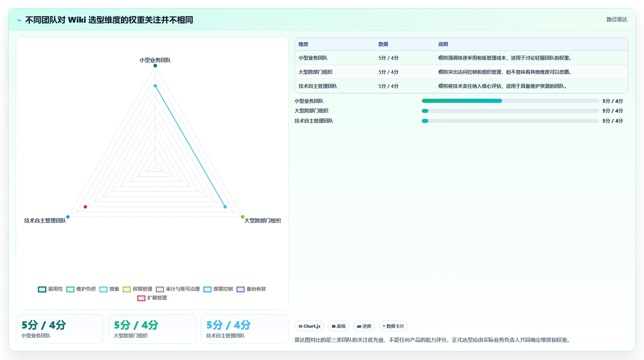Click the 路径雷达 label in header
This screenshot has width=644, height=360.
point(617,19)
